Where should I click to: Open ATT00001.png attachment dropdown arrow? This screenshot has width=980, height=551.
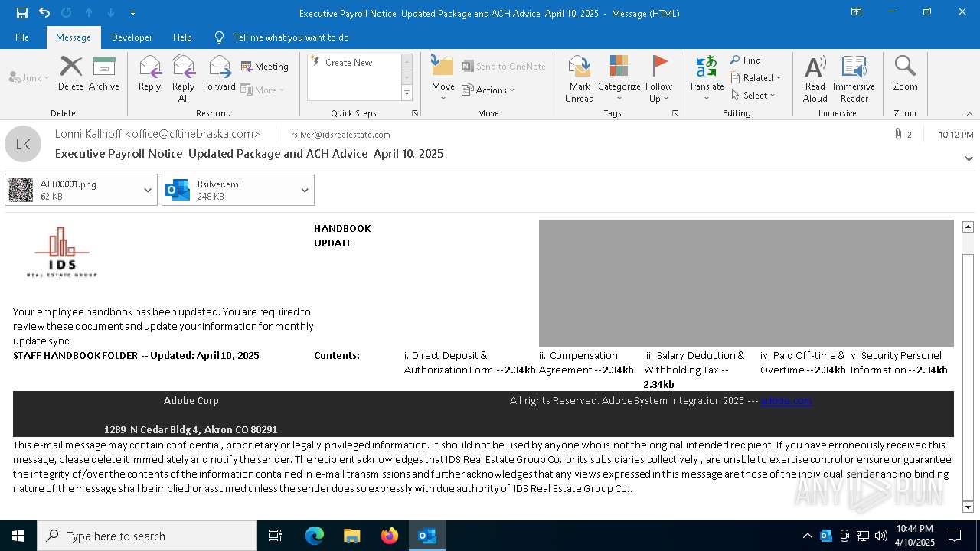[x=148, y=190]
